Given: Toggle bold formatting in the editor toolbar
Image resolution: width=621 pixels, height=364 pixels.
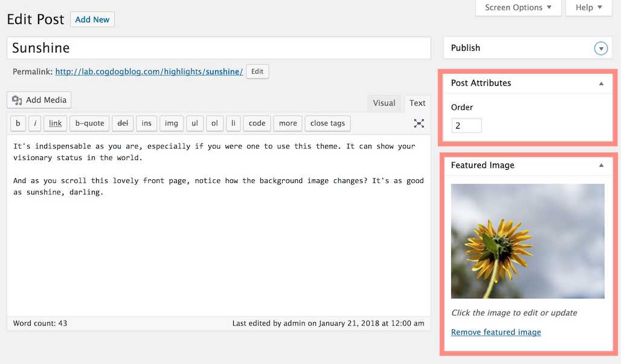Looking at the screenshot, I should (18, 123).
